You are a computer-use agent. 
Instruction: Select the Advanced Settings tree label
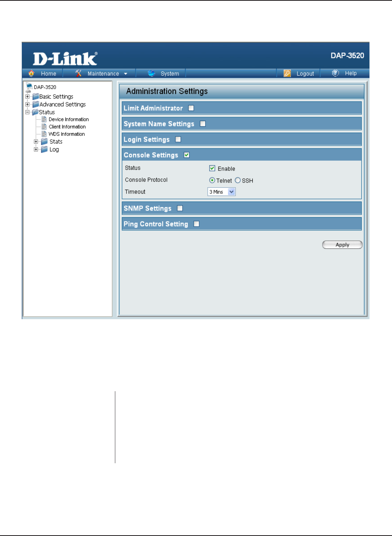[63, 104]
